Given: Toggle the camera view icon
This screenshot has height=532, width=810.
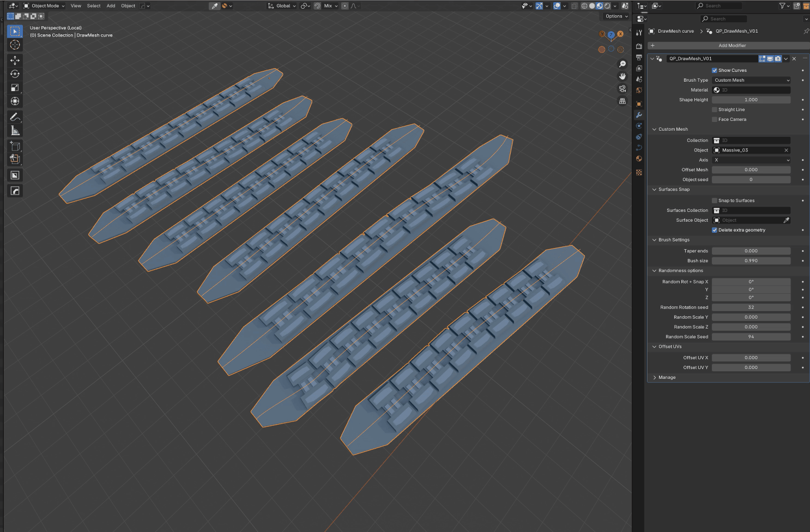Looking at the screenshot, I should pos(622,88).
